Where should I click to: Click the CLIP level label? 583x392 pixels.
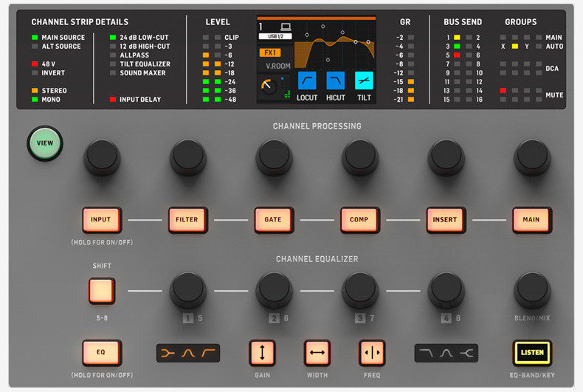[232, 37]
